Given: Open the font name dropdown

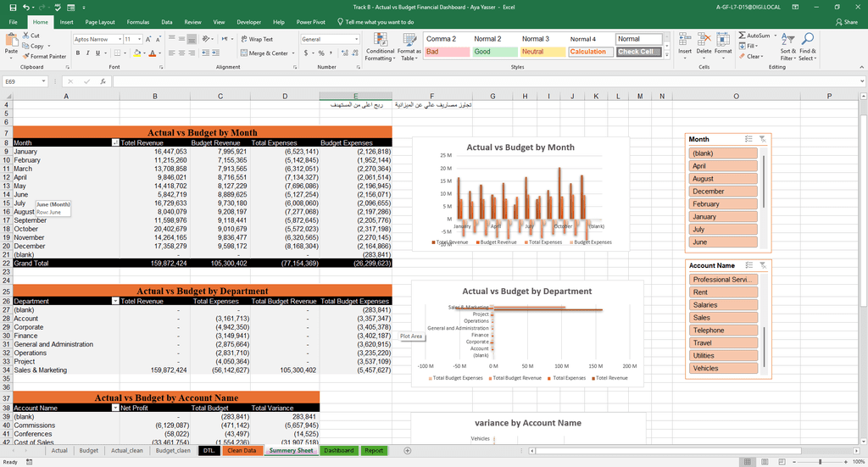Looking at the screenshot, I should point(120,39).
